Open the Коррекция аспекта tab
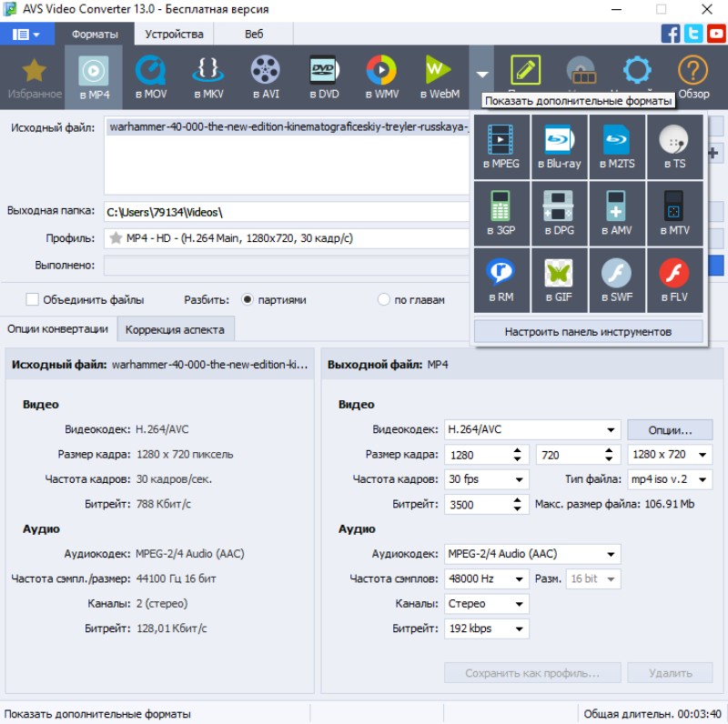 click(175, 329)
